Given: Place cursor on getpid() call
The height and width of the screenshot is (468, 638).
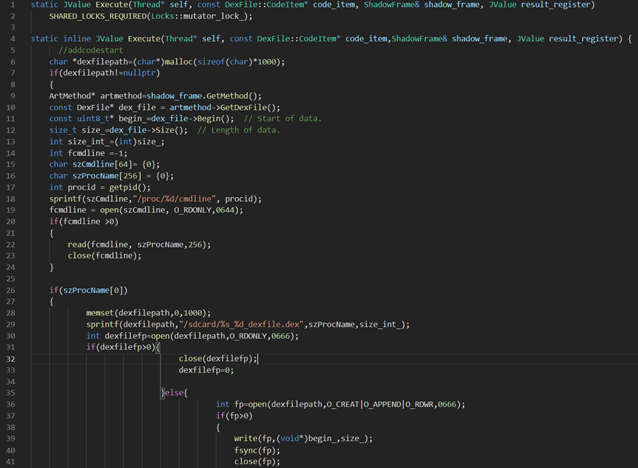Looking at the screenshot, I should pos(124,187).
